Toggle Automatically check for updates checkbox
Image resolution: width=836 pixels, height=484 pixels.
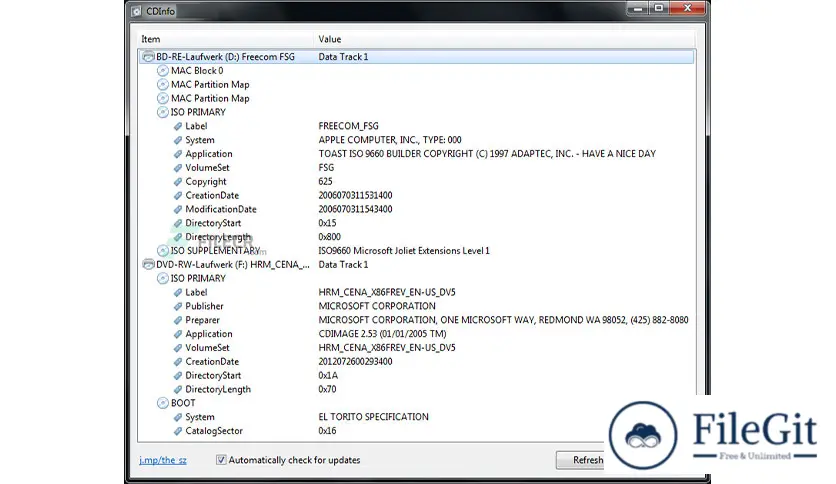(x=221, y=459)
